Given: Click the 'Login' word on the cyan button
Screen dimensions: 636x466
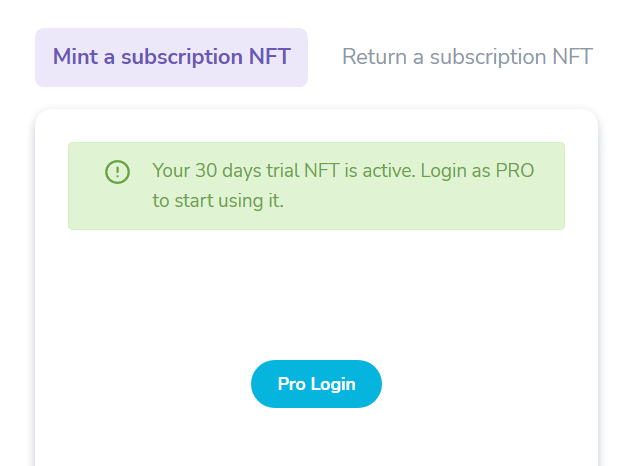Looking at the screenshot, I should pyautogui.click(x=333, y=384).
